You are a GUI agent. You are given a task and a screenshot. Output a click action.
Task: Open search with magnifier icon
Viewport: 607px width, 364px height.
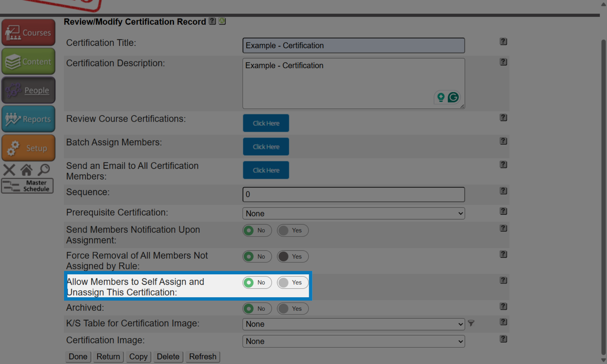point(44,170)
